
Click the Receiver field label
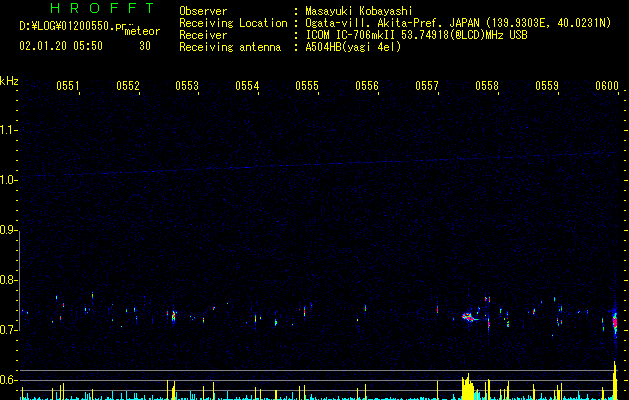203,35
